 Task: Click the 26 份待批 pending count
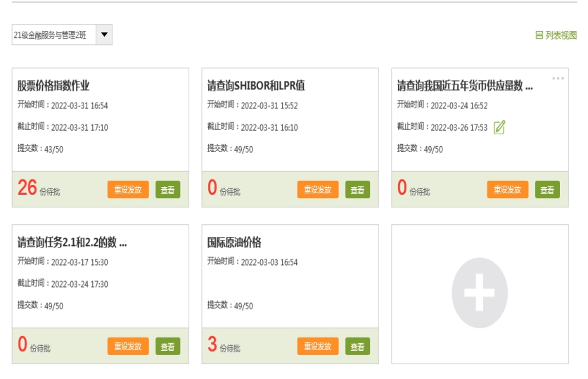point(38,188)
